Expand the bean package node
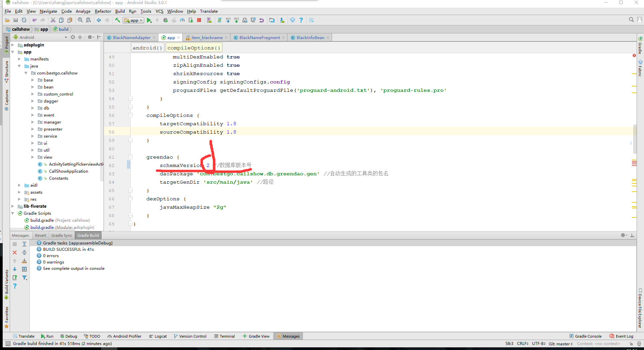Screen dimensions: 644x350 click(33, 87)
